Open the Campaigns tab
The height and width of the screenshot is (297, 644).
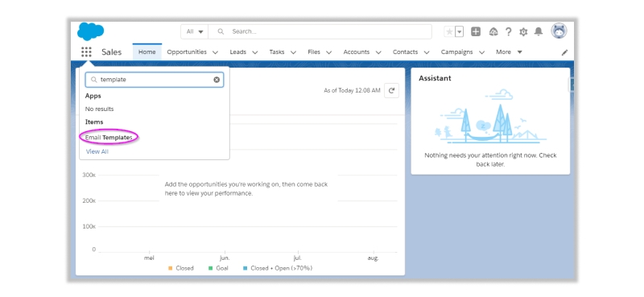tap(456, 52)
